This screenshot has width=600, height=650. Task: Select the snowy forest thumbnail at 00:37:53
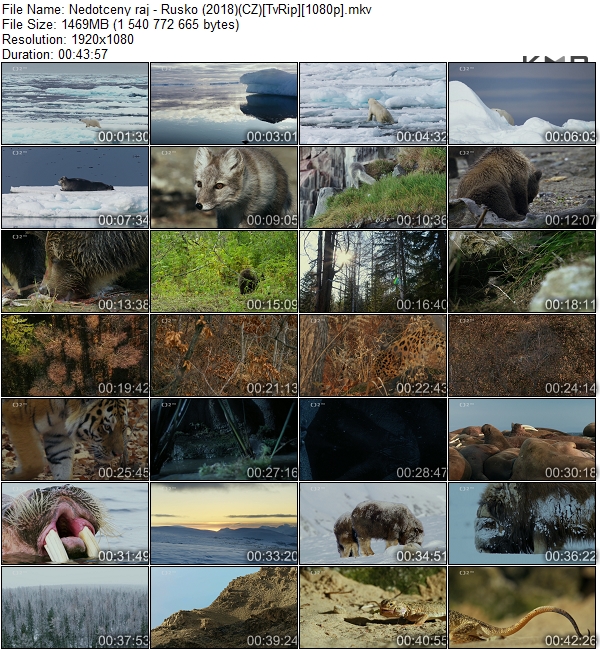(x=75, y=608)
